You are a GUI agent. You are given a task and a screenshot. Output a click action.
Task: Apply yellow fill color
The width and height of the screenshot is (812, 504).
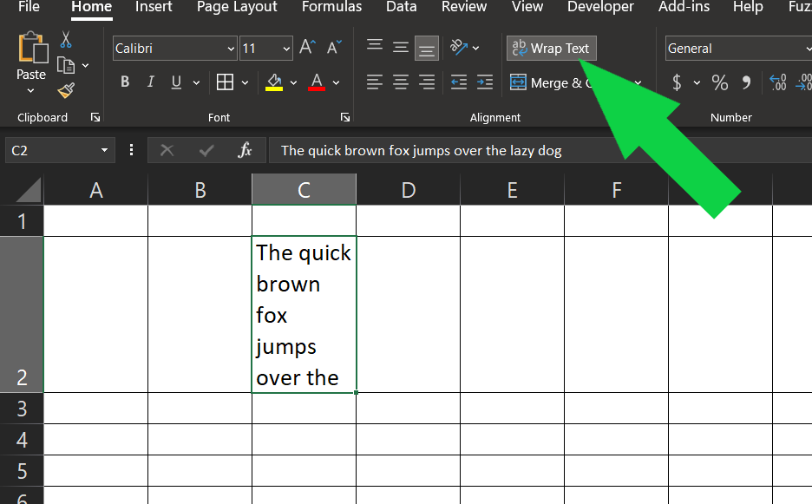click(x=274, y=82)
